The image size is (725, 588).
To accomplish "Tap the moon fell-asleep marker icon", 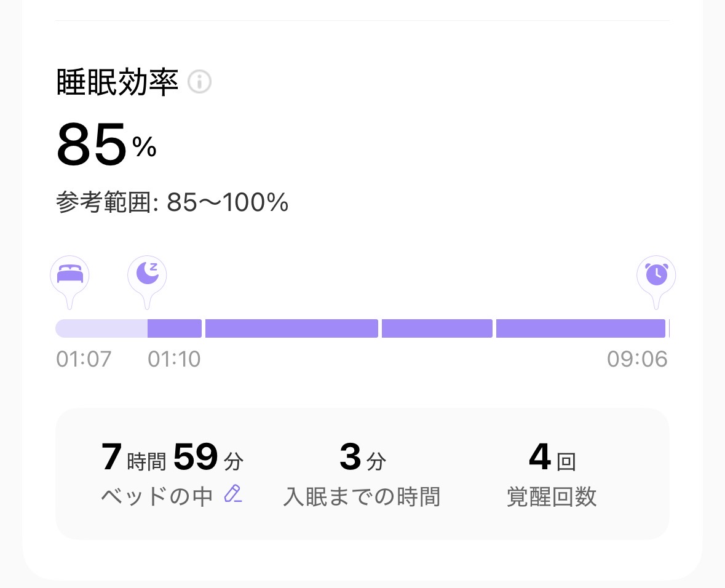I will [147, 282].
